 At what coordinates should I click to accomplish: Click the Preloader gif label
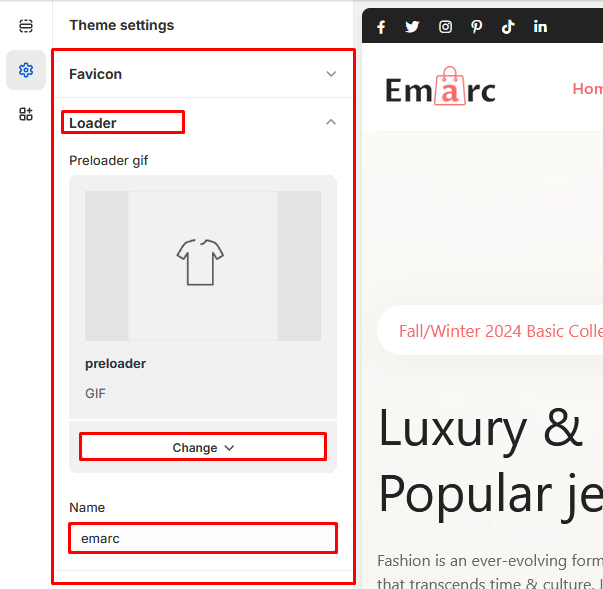point(108,160)
